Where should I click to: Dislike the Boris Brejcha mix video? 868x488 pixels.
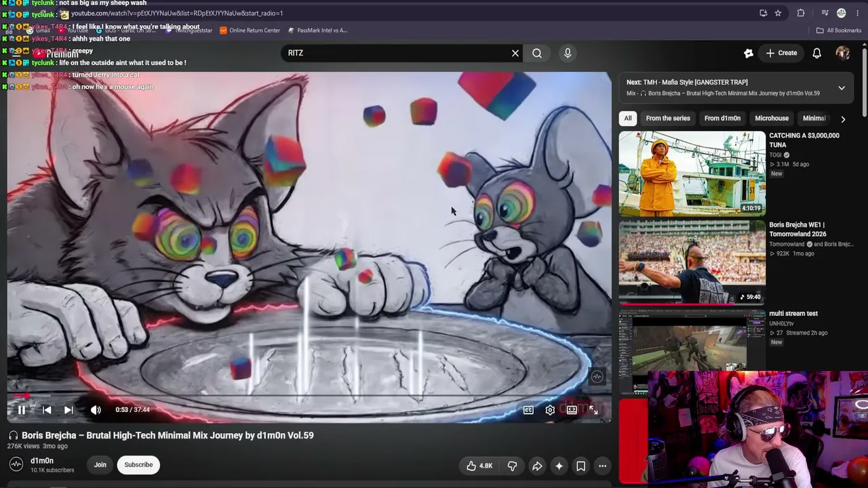click(x=512, y=466)
